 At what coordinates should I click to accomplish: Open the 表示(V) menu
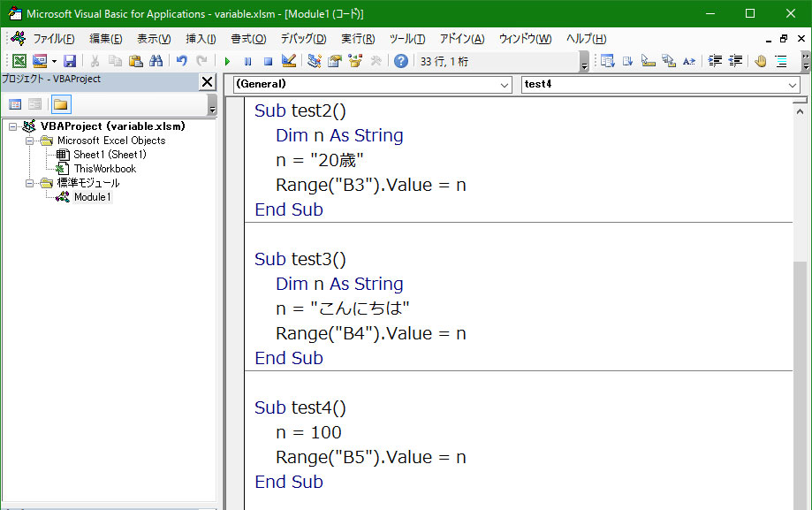tap(154, 39)
